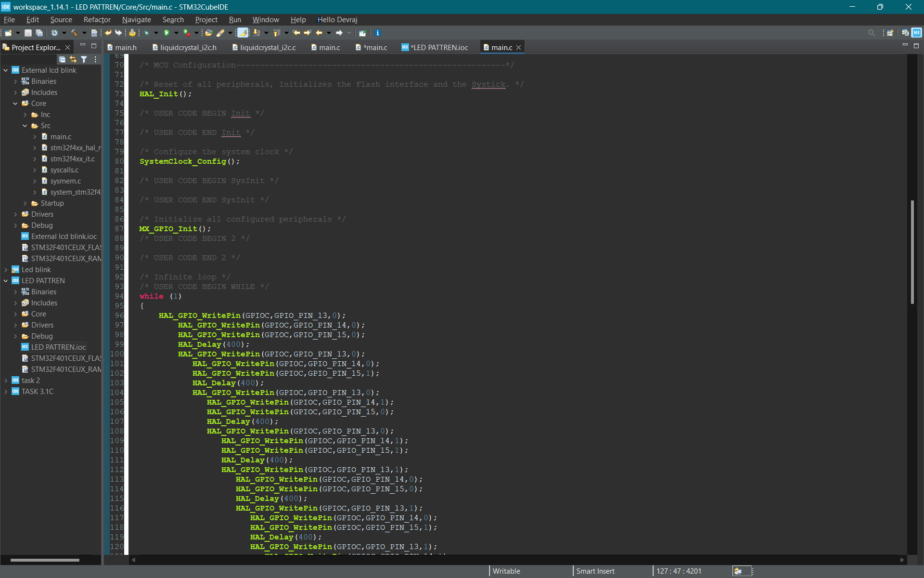Expand the TASK 3.1C project
Viewport: 924px width, 578px height.
[6, 392]
